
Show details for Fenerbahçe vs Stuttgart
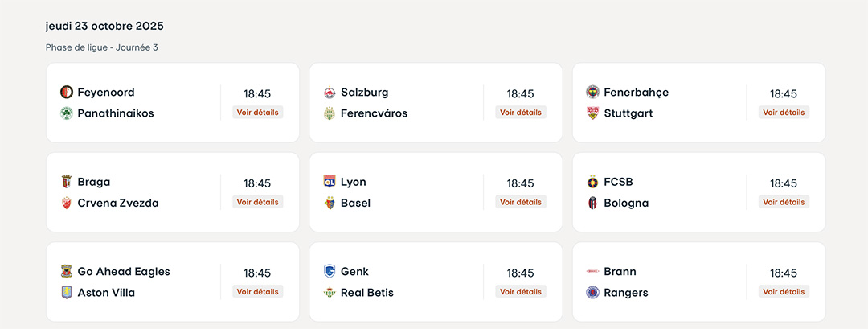click(784, 113)
